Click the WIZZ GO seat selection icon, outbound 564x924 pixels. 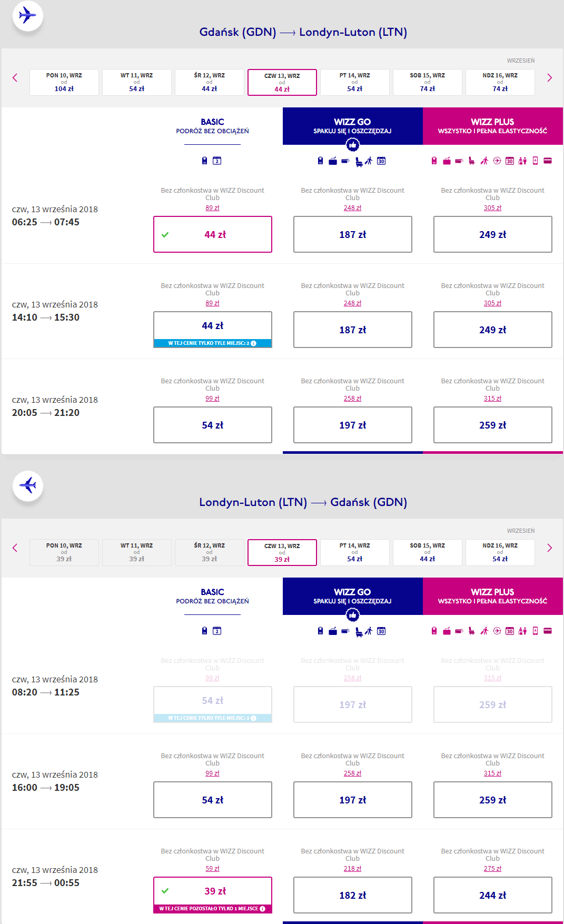(x=359, y=161)
